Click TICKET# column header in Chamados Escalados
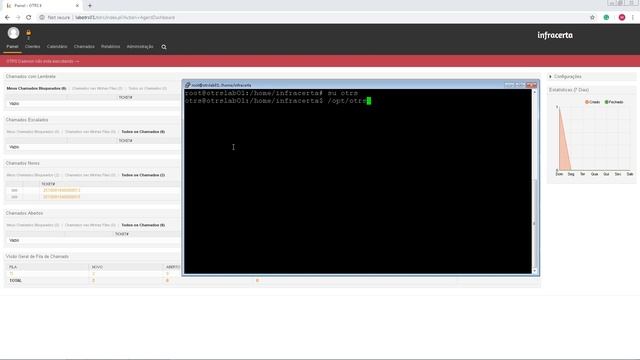Screen dimensions: 640x360 point(125,141)
